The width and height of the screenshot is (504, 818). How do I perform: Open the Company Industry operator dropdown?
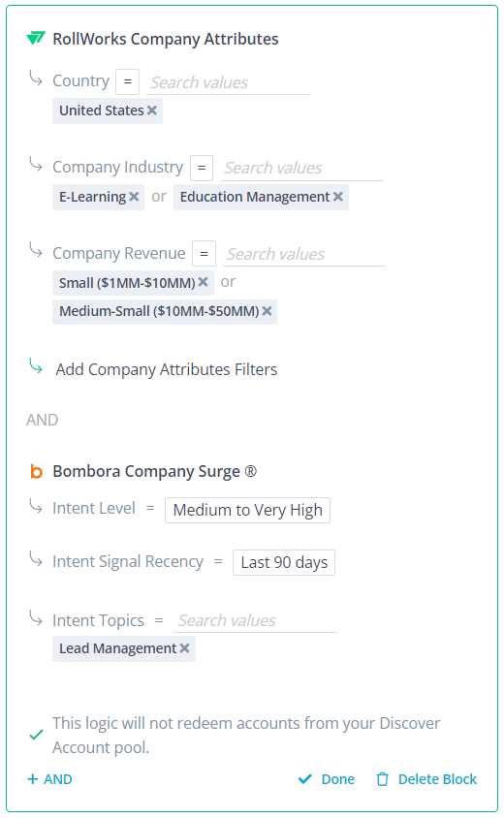click(x=202, y=168)
